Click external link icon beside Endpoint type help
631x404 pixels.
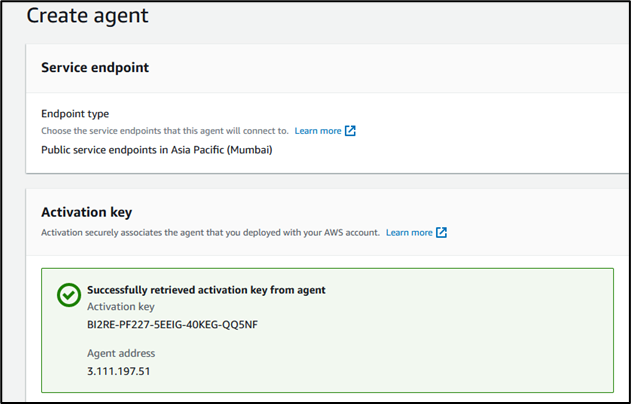click(x=350, y=131)
